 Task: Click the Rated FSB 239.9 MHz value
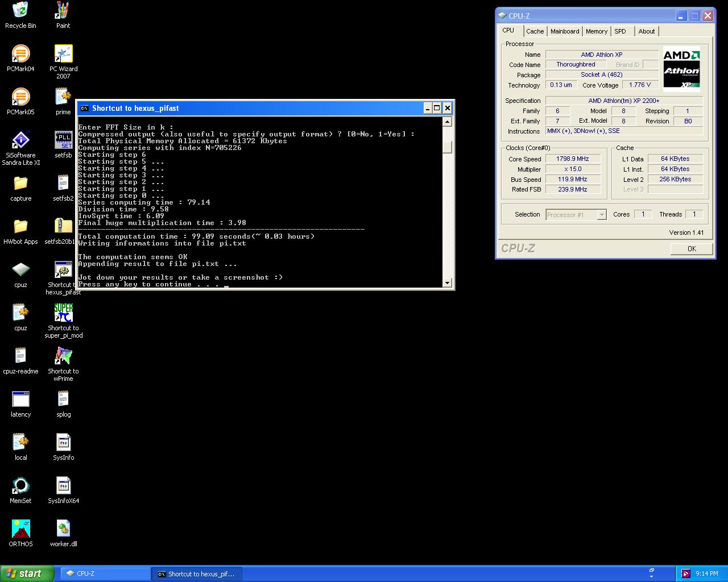(573, 189)
